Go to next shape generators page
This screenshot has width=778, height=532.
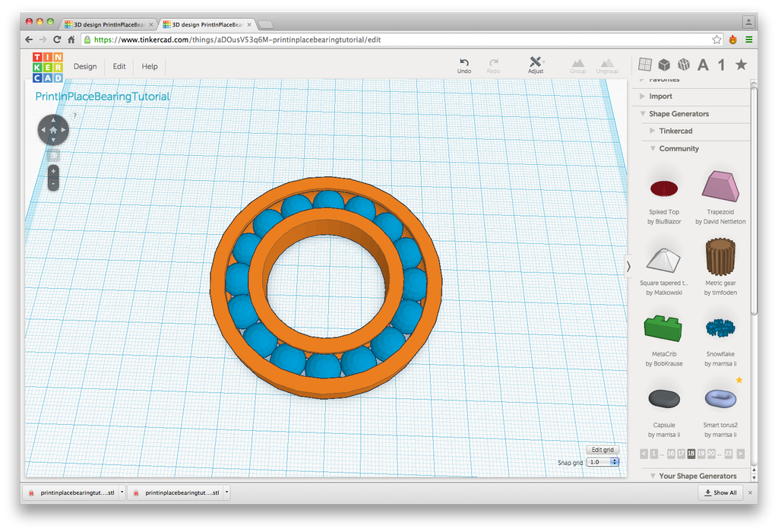740,454
